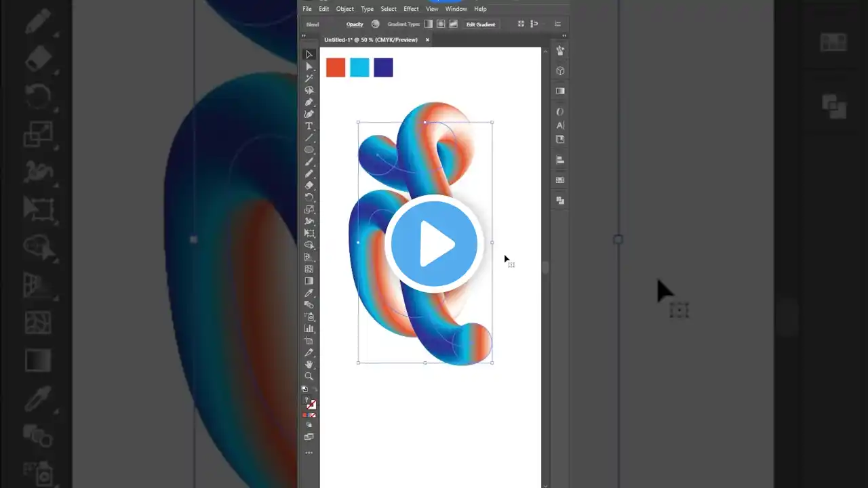Screen dimensions: 868x488
Task: Open the control bar options menu
Action: (x=557, y=24)
